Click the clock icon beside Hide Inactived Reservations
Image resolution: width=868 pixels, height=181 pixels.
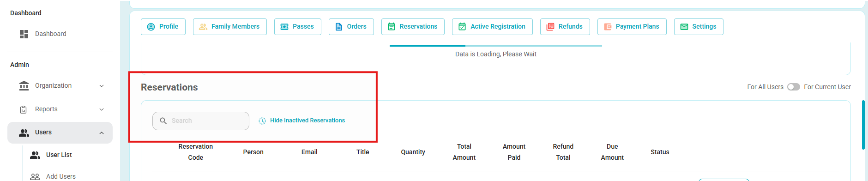(262, 121)
